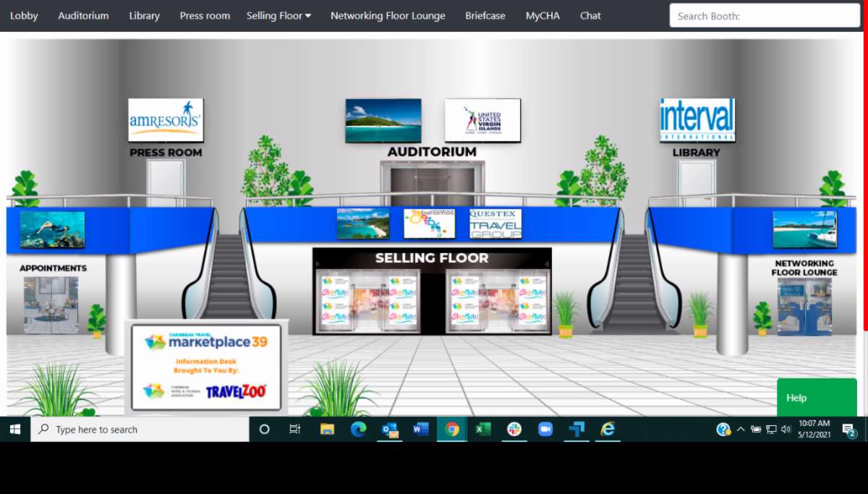This screenshot has width=868, height=494.
Task: Click the Google Chrome taskbar icon
Action: click(x=452, y=430)
